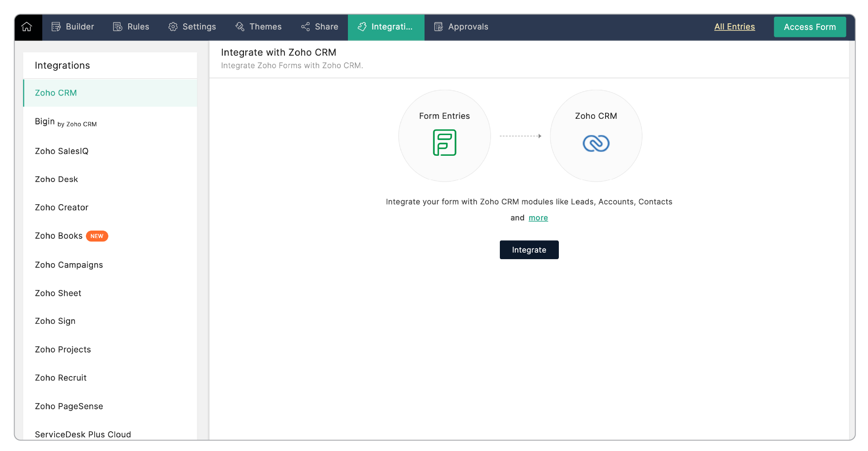Viewport: 868px width, 451px height.
Task: Select Zoho Projects integration
Action: [110, 349]
